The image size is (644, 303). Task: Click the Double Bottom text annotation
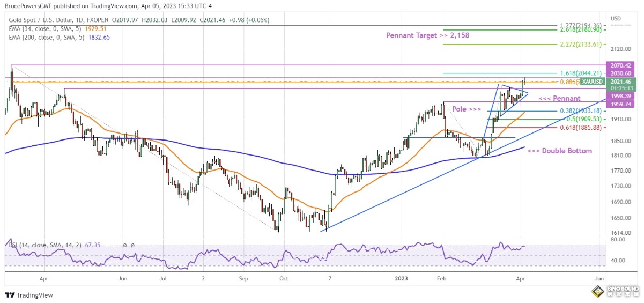point(560,151)
